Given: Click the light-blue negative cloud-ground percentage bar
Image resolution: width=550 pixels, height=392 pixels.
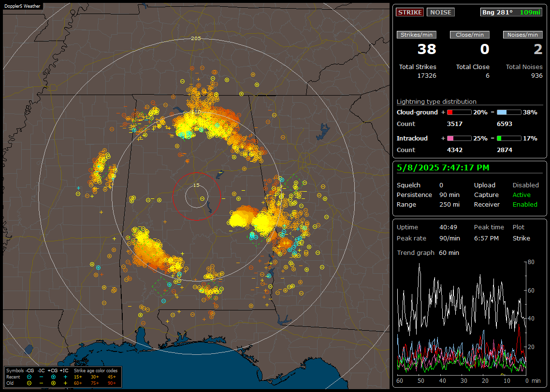Looking at the screenshot, I should click(509, 112).
